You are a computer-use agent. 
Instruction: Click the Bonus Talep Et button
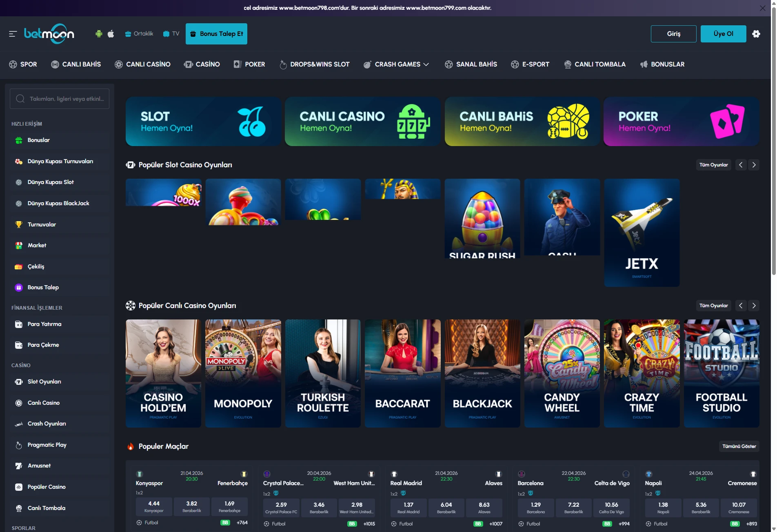216,34
